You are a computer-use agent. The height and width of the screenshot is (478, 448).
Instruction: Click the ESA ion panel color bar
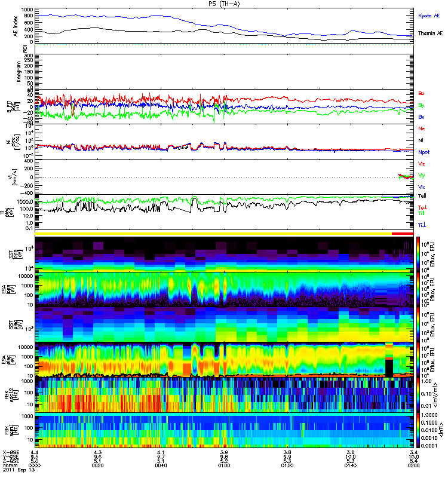pos(418,289)
